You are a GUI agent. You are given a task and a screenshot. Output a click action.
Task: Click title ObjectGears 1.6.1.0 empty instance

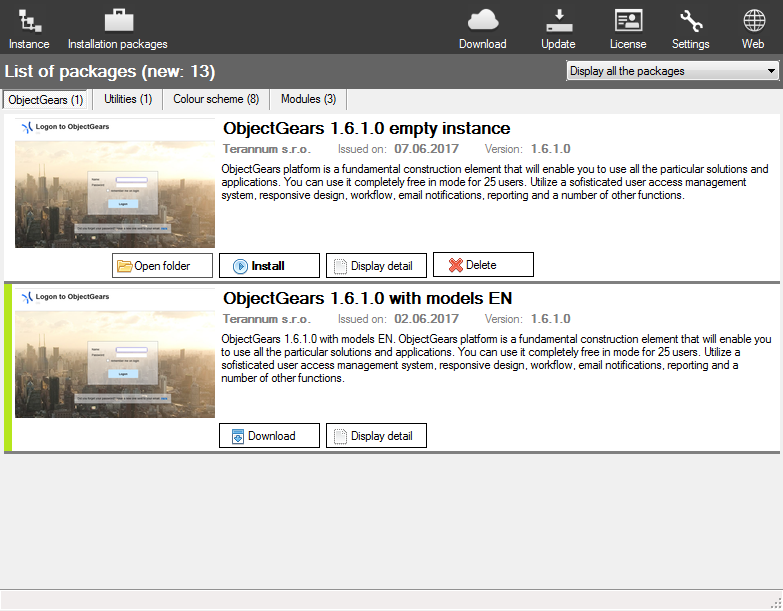pos(367,128)
